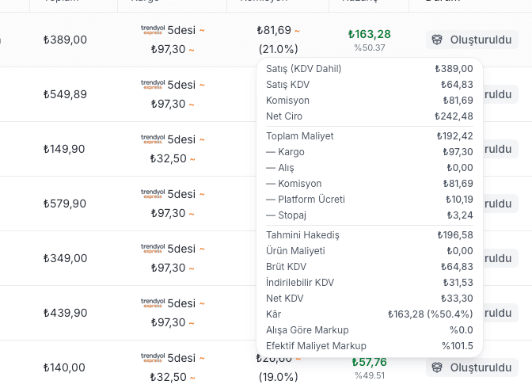This screenshot has height=392, width=532.
Task: Click the box icon in bottom Oluşturuldu badge
Action: click(x=437, y=367)
